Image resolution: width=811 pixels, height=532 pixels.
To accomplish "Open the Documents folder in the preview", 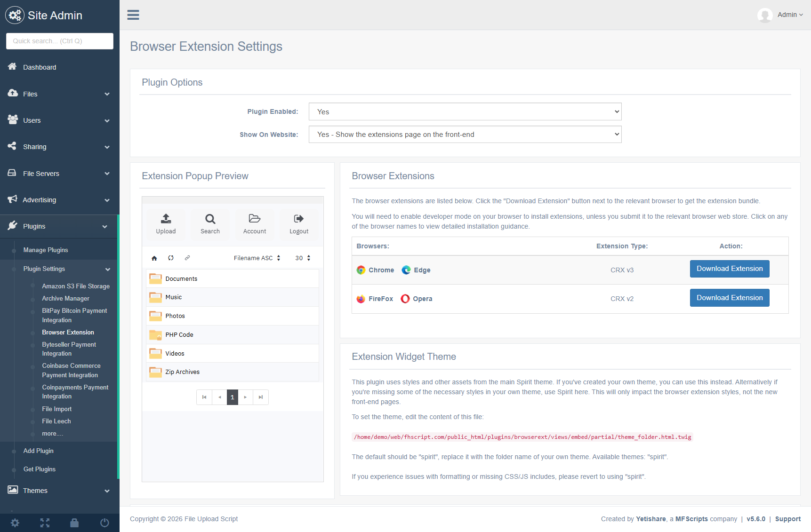I will 181,279.
